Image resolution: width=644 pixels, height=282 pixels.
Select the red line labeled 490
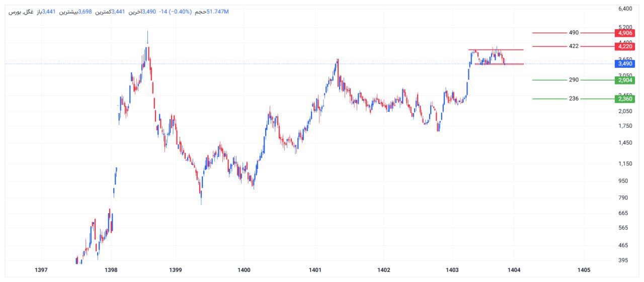[548, 33]
